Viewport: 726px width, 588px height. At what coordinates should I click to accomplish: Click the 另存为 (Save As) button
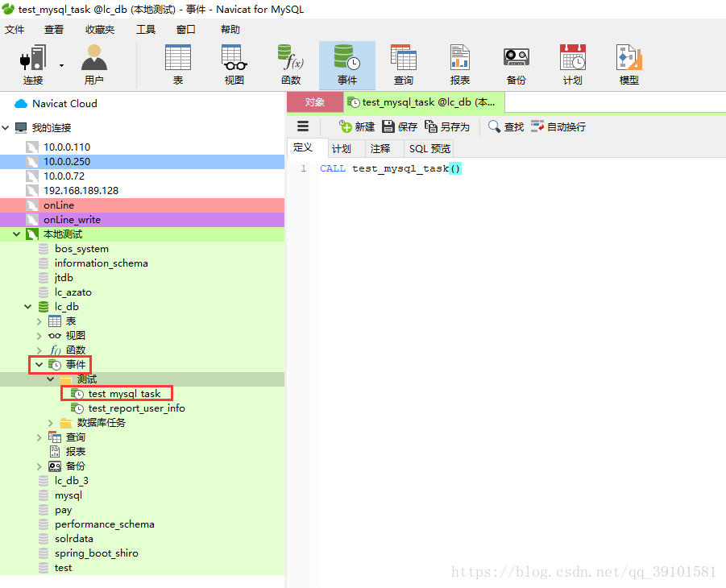(x=447, y=126)
